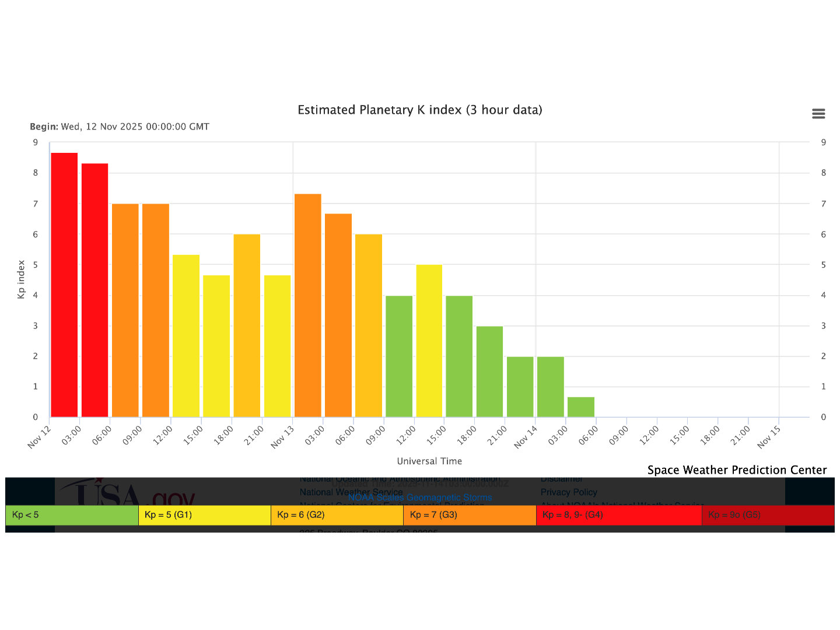Click the Kp 3 green bar at 18:00 Nov 13

click(489, 372)
